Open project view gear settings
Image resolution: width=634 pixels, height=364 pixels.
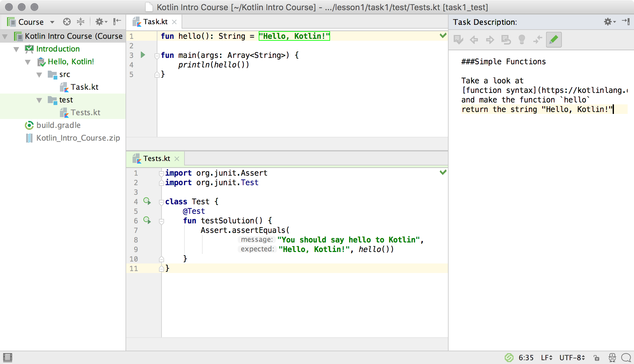(x=101, y=22)
